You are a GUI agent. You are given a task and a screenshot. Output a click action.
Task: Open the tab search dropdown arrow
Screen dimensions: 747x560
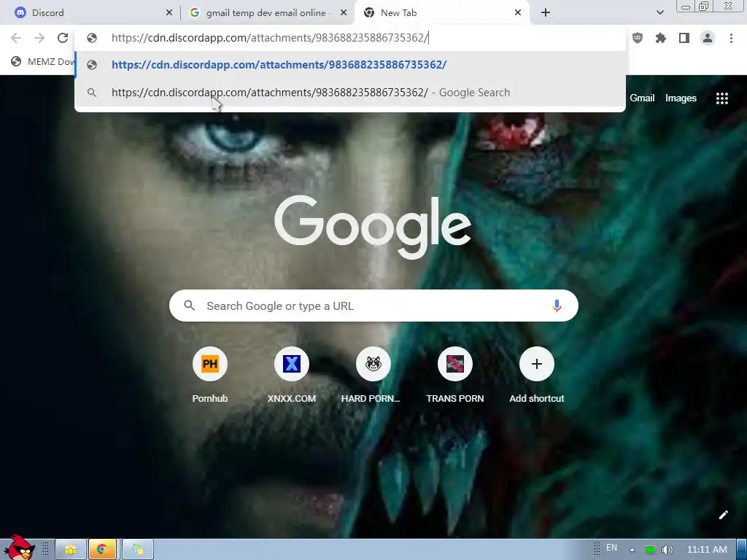(659, 13)
